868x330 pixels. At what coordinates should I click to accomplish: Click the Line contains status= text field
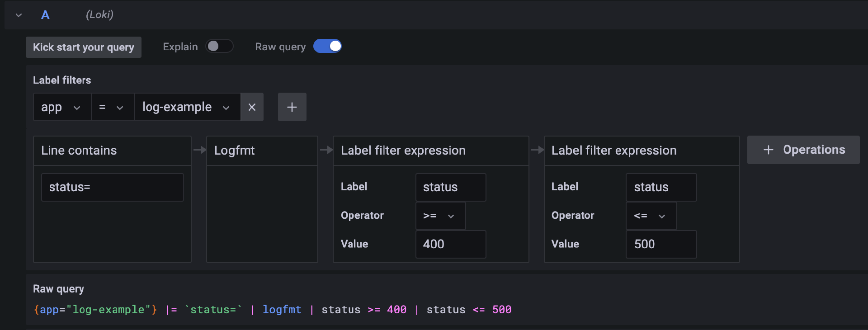tap(112, 187)
